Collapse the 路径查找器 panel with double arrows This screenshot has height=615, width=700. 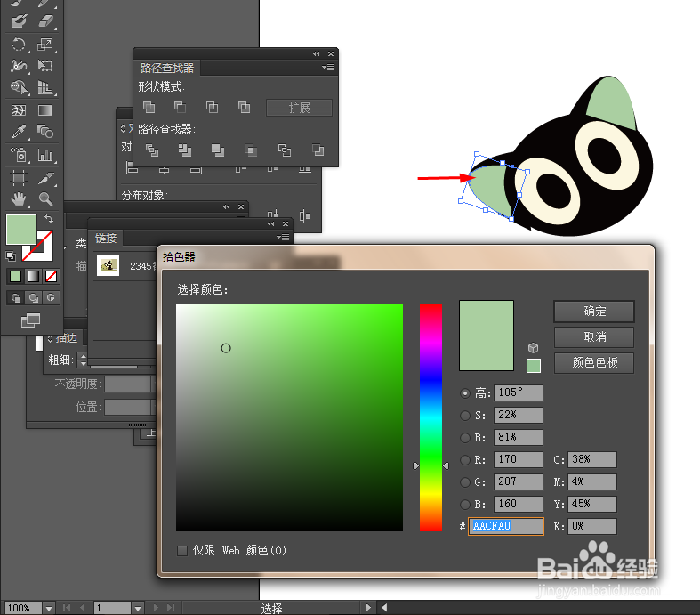coord(316,54)
